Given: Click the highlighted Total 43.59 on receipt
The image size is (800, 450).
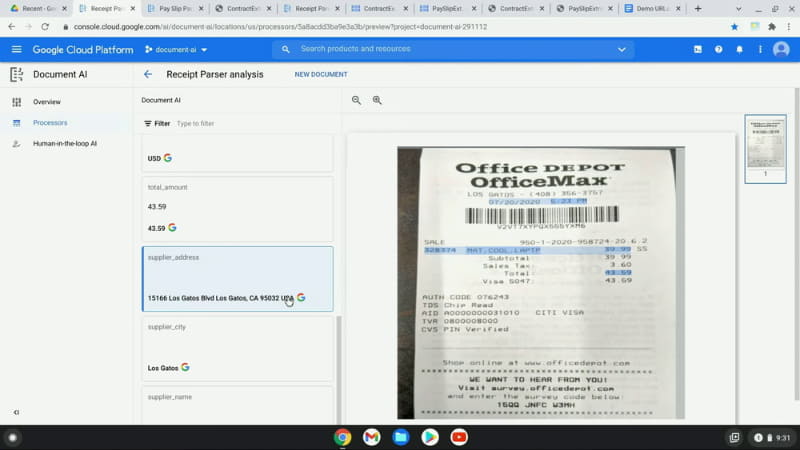Looking at the screenshot, I should [618, 272].
